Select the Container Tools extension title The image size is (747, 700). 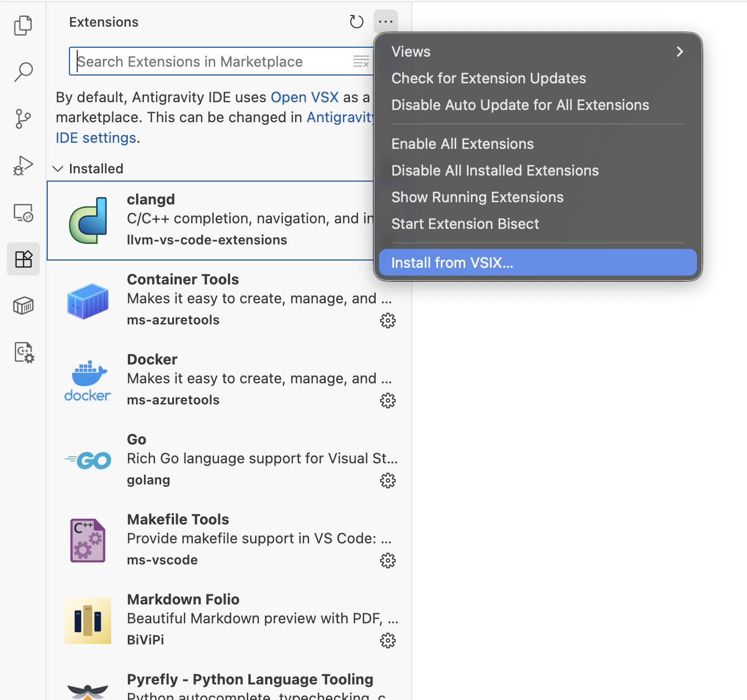tap(183, 279)
